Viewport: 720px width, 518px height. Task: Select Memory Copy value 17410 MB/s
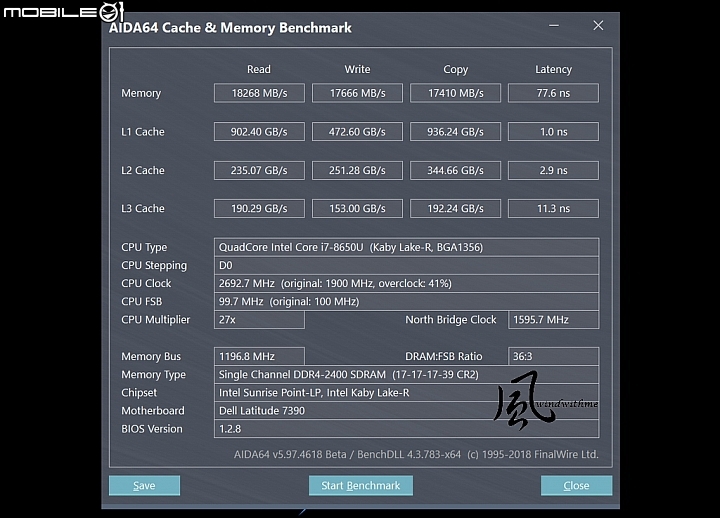pos(456,93)
